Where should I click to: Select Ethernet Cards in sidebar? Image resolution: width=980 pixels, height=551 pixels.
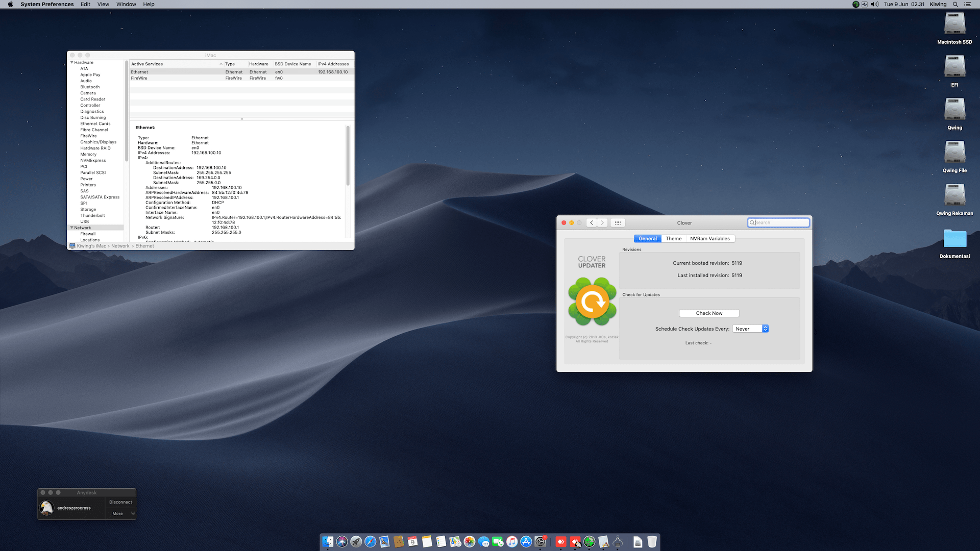95,123
